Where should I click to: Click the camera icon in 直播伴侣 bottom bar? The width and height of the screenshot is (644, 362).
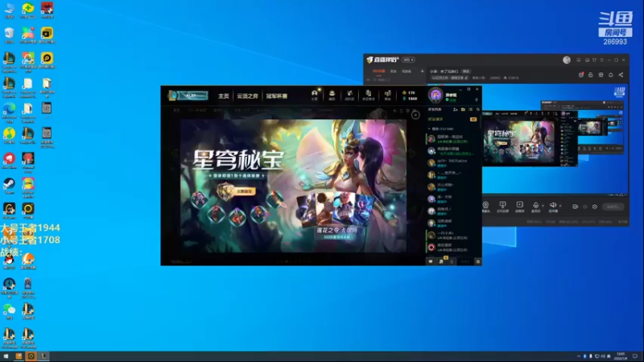tap(486, 207)
